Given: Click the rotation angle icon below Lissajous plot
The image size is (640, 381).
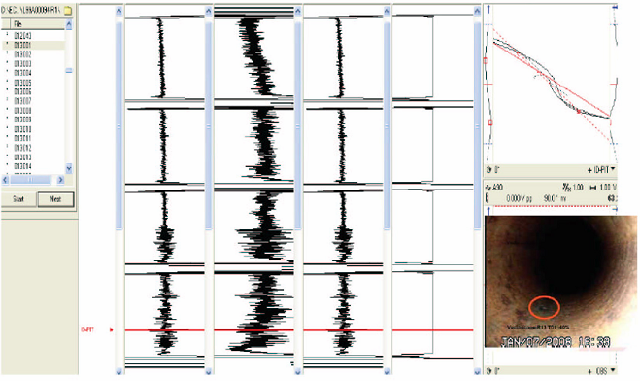Looking at the screenshot, I should [x=489, y=169].
